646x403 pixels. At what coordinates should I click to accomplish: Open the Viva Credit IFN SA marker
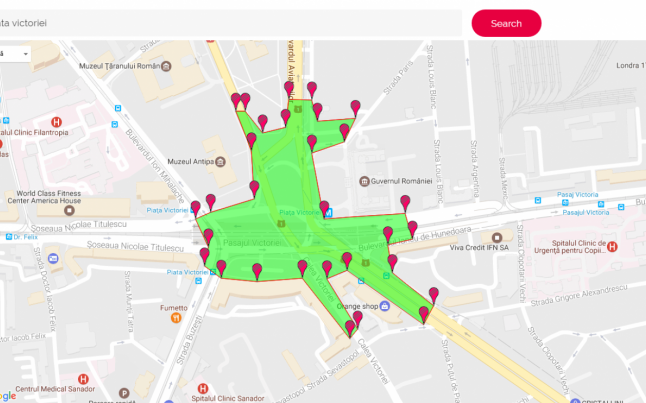click(497, 237)
